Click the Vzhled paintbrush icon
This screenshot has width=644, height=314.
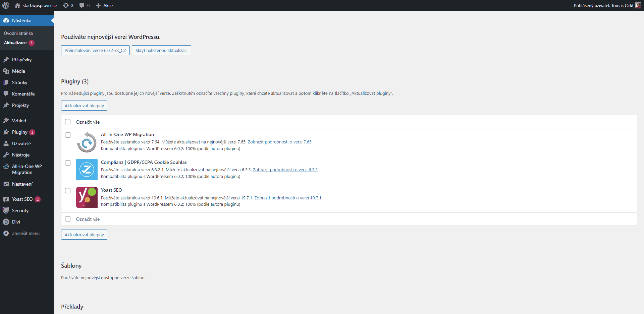[x=6, y=121]
